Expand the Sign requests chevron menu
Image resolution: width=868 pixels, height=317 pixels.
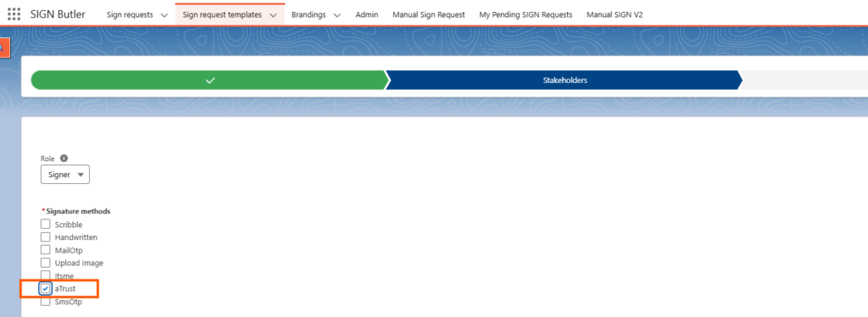(x=164, y=15)
